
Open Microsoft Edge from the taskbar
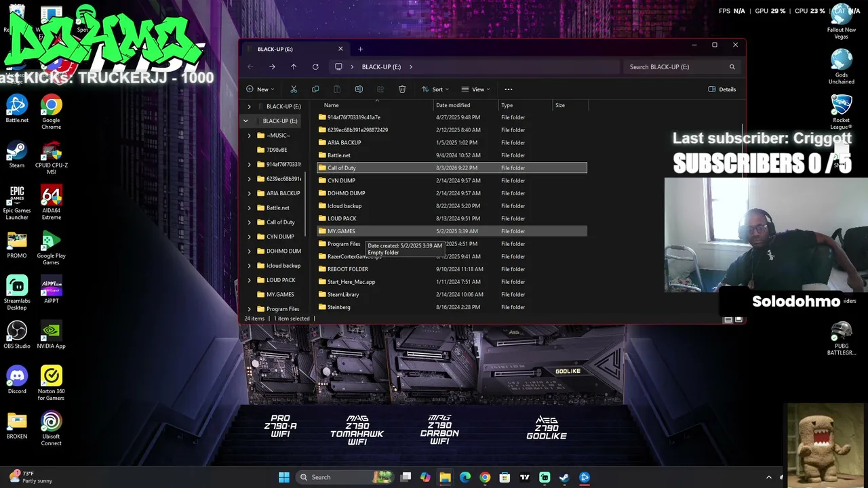pos(465,477)
